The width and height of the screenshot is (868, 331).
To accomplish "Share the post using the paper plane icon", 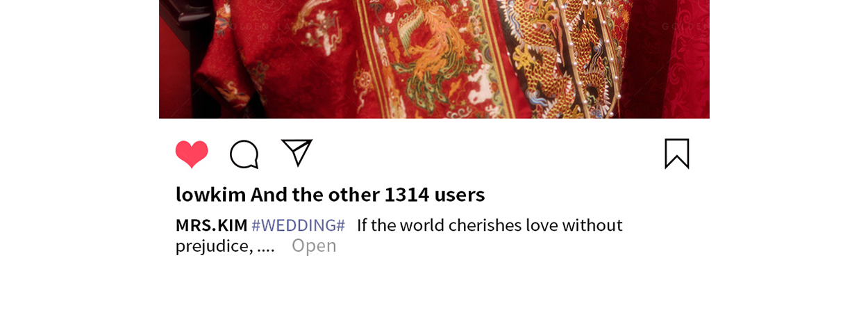I will click(297, 153).
